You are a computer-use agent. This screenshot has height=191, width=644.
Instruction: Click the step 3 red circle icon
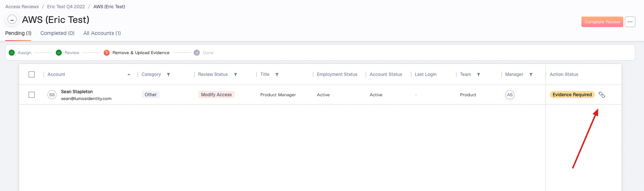[x=107, y=53]
